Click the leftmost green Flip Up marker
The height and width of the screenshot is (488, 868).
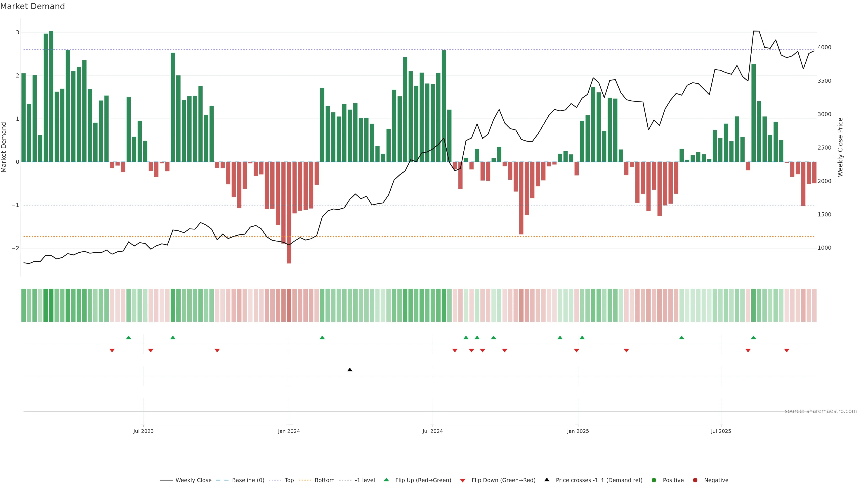coord(128,338)
